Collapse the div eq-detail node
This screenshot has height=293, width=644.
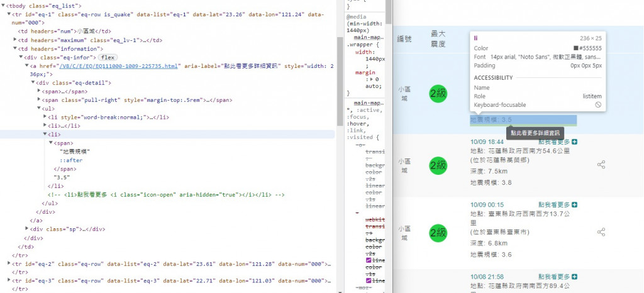pyautogui.click(x=33, y=83)
